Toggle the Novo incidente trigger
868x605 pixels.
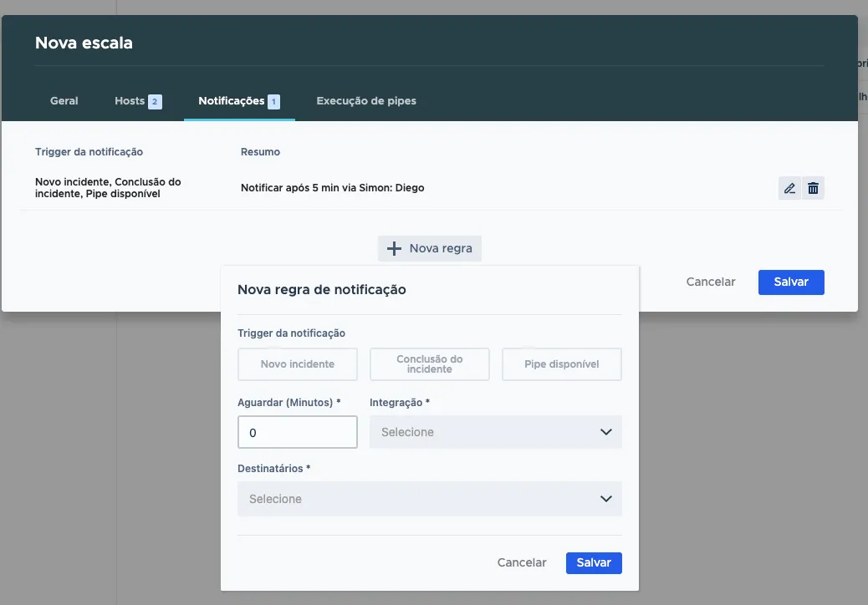tap(297, 364)
